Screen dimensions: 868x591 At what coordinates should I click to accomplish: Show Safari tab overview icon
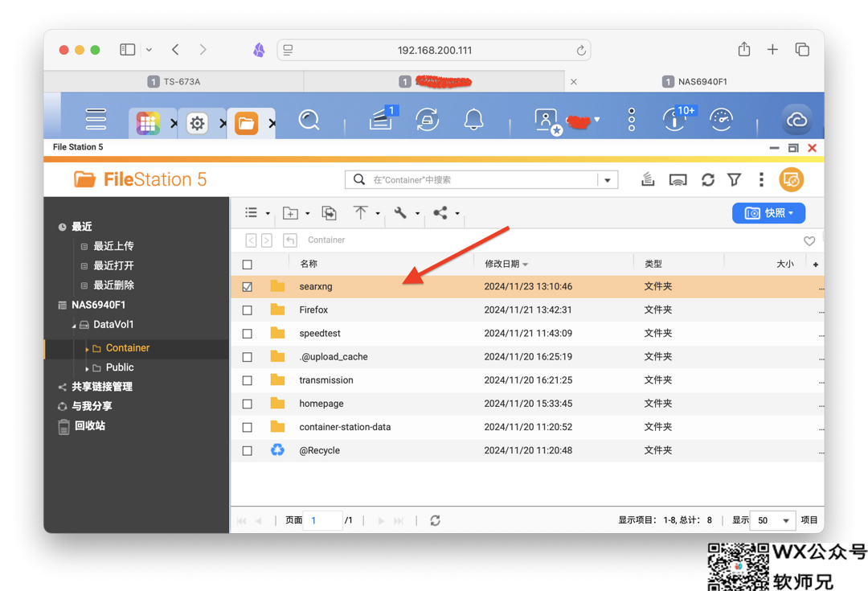click(x=802, y=50)
